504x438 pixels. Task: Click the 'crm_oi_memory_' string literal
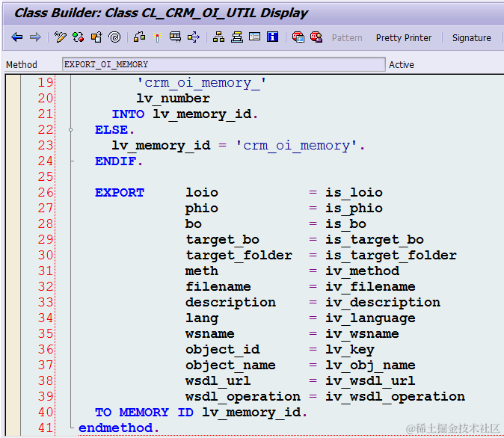coord(201,83)
